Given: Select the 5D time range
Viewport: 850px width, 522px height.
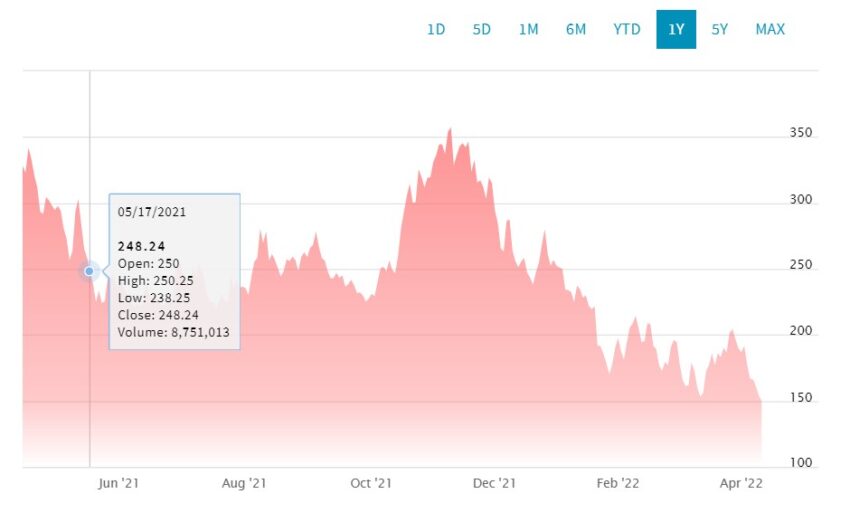Looking at the screenshot, I should [481, 29].
